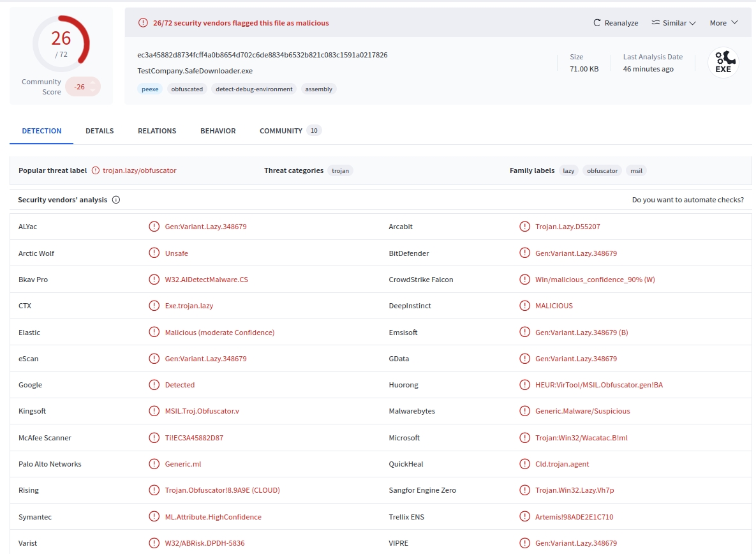Expand the More options dropdown
The height and width of the screenshot is (554, 756).
point(723,22)
